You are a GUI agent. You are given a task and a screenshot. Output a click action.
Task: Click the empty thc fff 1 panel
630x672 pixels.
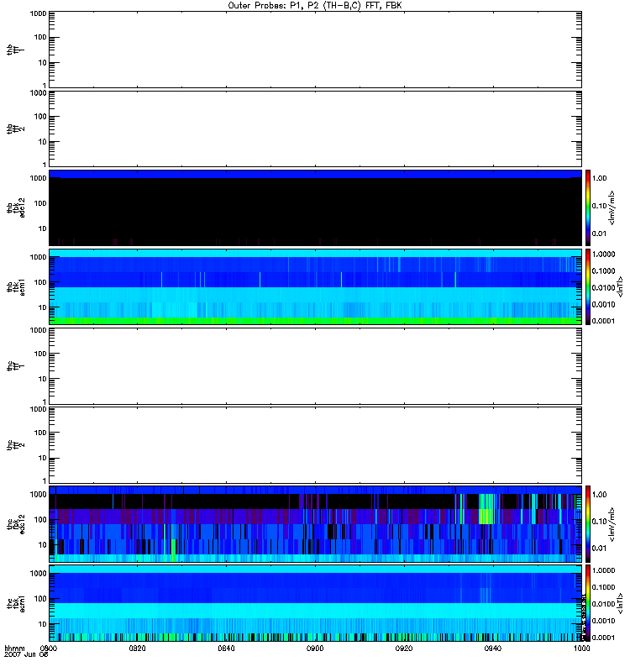(315, 366)
